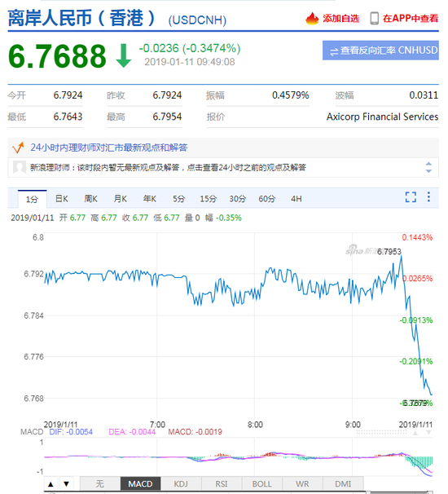
Task: Click the MACD: -0.0019 readout
Action: [x=195, y=431]
